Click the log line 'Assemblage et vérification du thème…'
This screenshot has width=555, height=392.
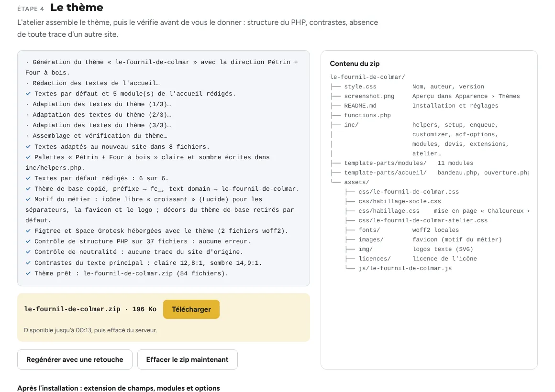pos(100,136)
